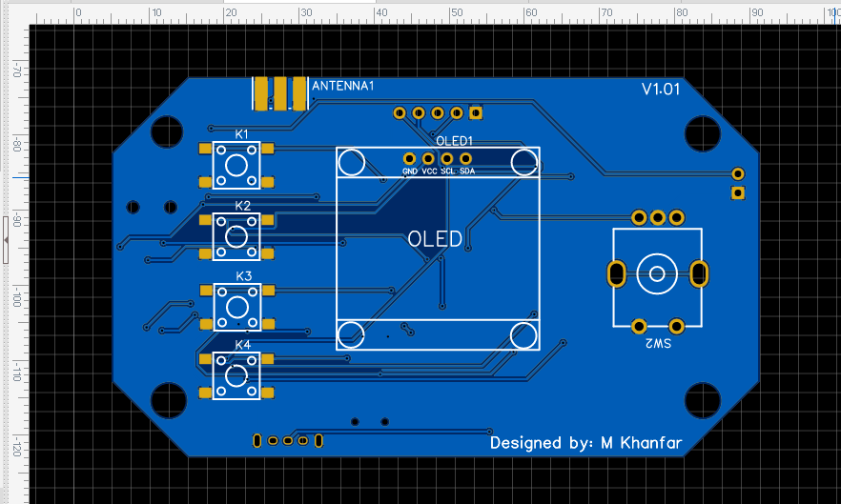Select the K4 push button footprint
This screenshot has height=504, width=841.
pyautogui.click(x=236, y=375)
